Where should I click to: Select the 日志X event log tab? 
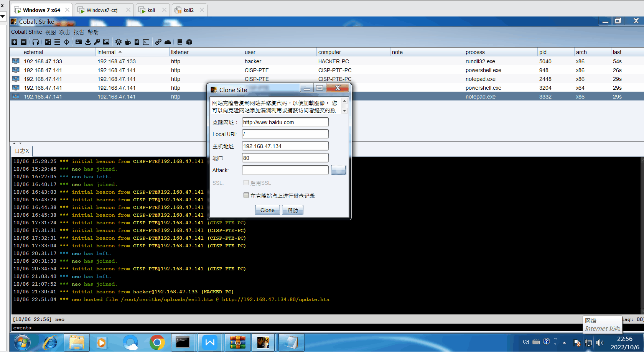[x=21, y=151]
